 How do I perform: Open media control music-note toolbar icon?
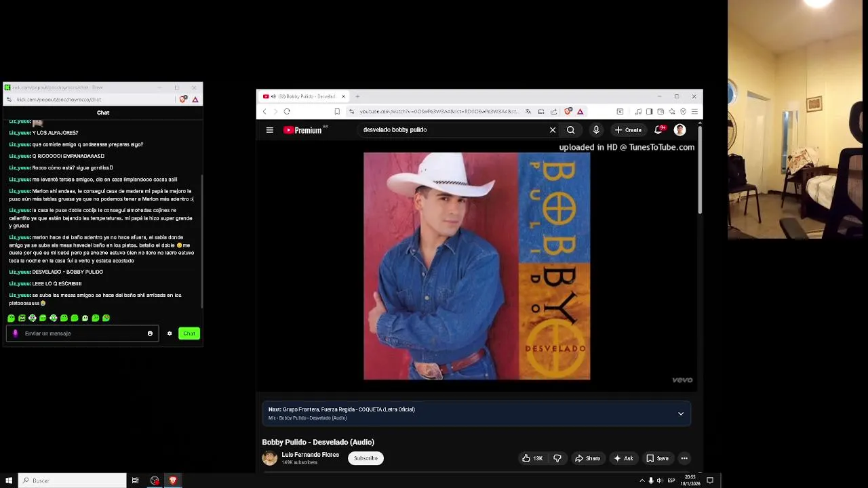pos(638,112)
